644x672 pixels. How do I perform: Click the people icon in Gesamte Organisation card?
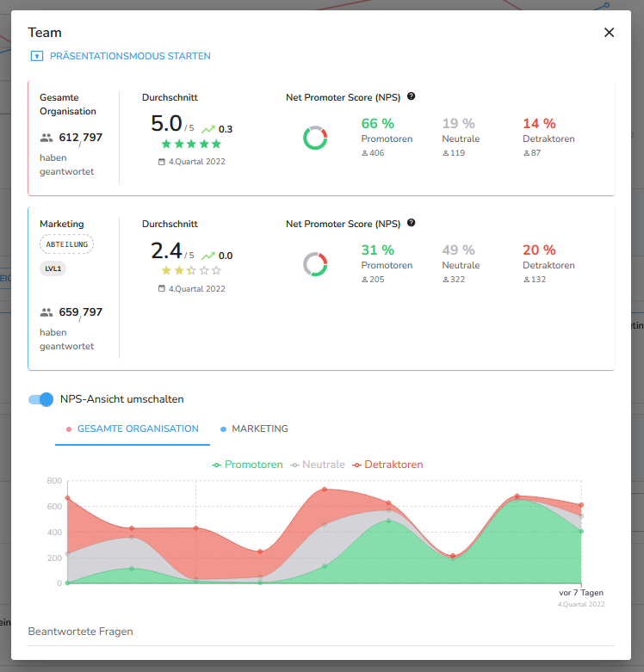tap(46, 138)
